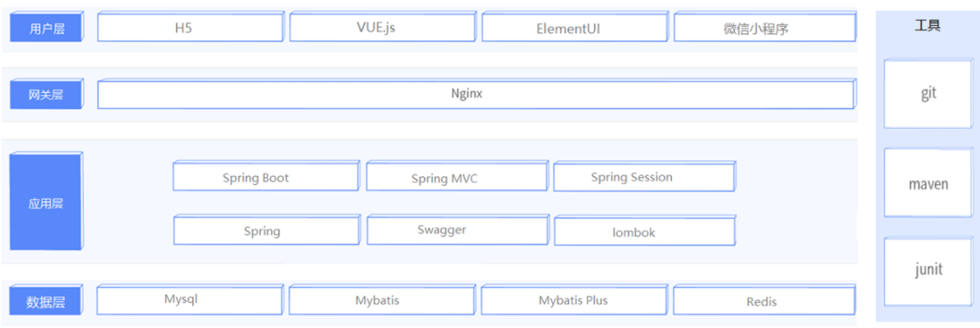Select the Spring Boot box
Image resolution: width=980 pixels, height=328 pixels.
pos(266,176)
